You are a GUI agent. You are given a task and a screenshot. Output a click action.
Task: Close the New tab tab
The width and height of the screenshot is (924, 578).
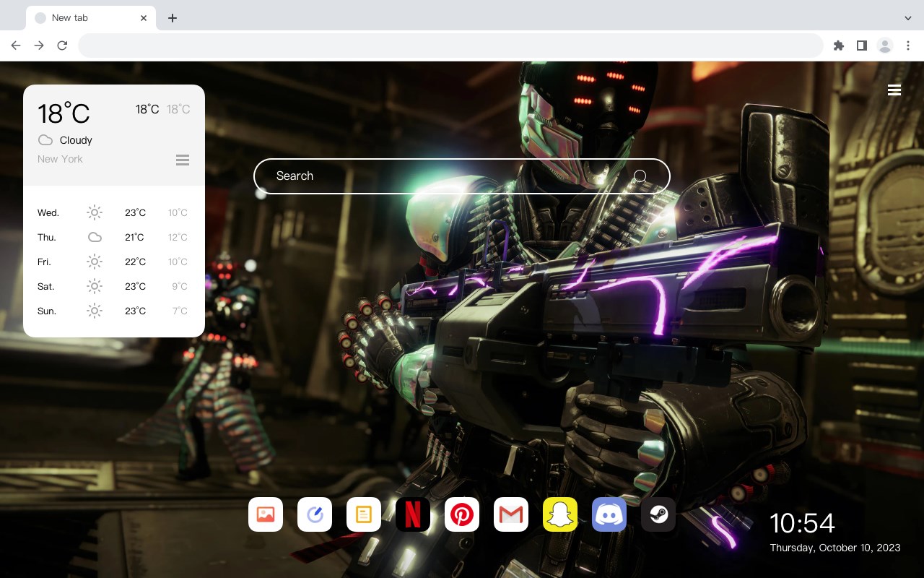(x=144, y=18)
